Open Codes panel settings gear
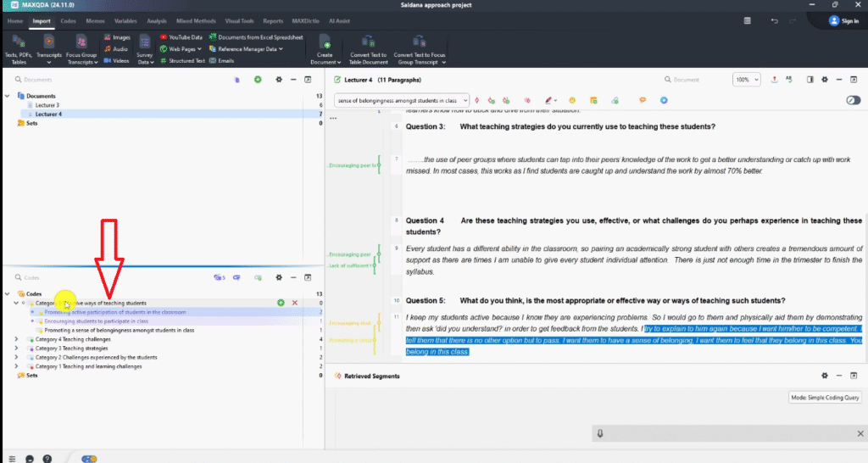Viewport: 868px width, 463px height. [277, 277]
